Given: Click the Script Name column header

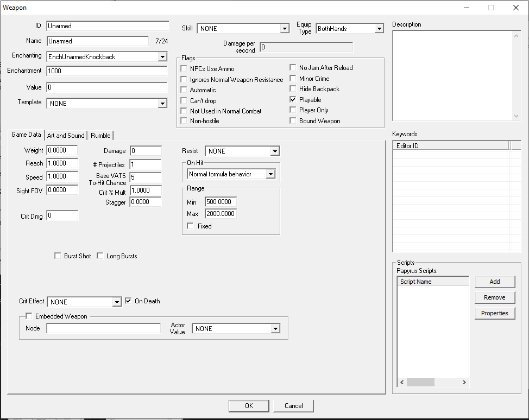Looking at the screenshot, I should click(x=433, y=282).
